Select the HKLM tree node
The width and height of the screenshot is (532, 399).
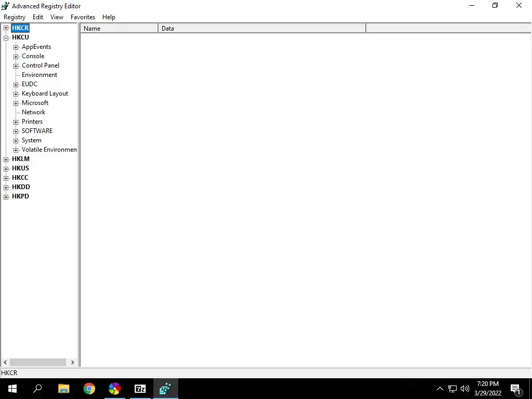coord(21,159)
